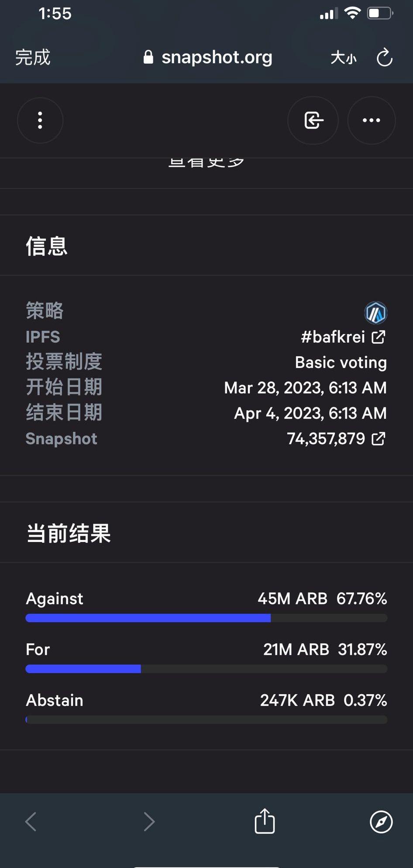Viewport: 413px width, 868px height.
Task: Tap the Safari share icon
Action: tap(265, 821)
